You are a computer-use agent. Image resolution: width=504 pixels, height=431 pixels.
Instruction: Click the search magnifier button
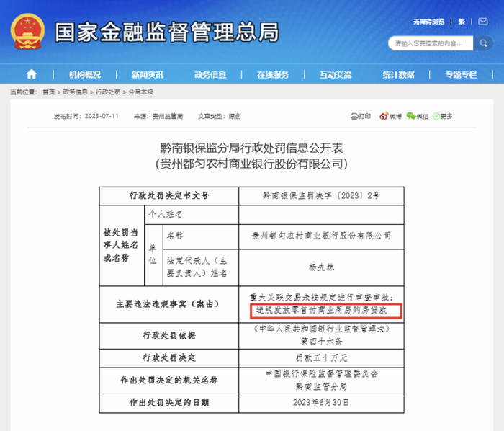pyautogui.click(x=483, y=43)
